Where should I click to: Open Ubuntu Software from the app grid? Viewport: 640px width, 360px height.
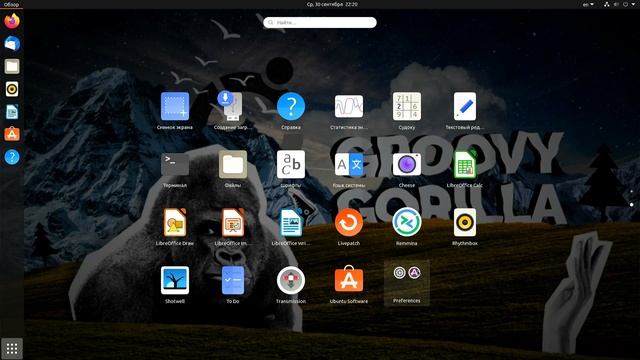click(x=349, y=284)
